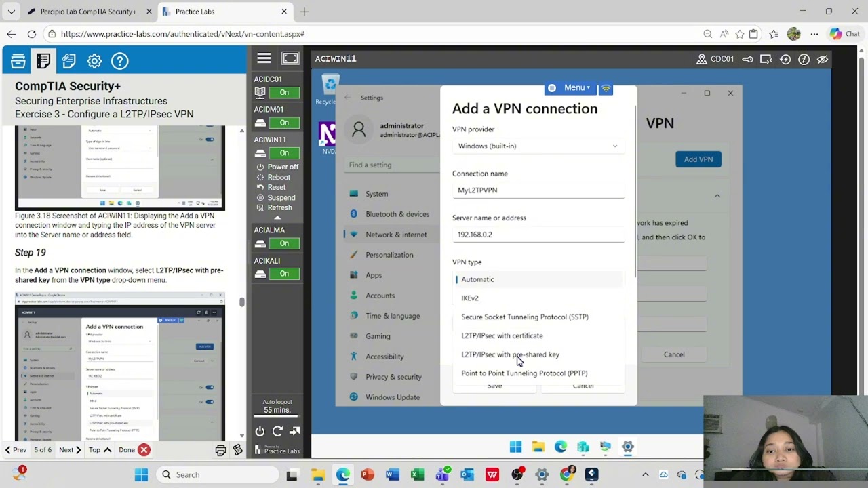Screen dimensions: 868x488
Task: Toggle ACIDC01 power On button
Action: click(x=284, y=92)
